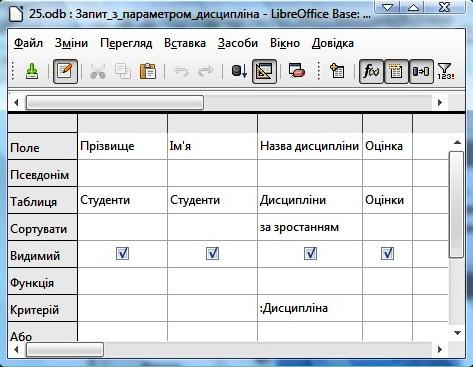Open the Вікно menu
The height and width of the screenshot is (367, 473).
[285, 43]
